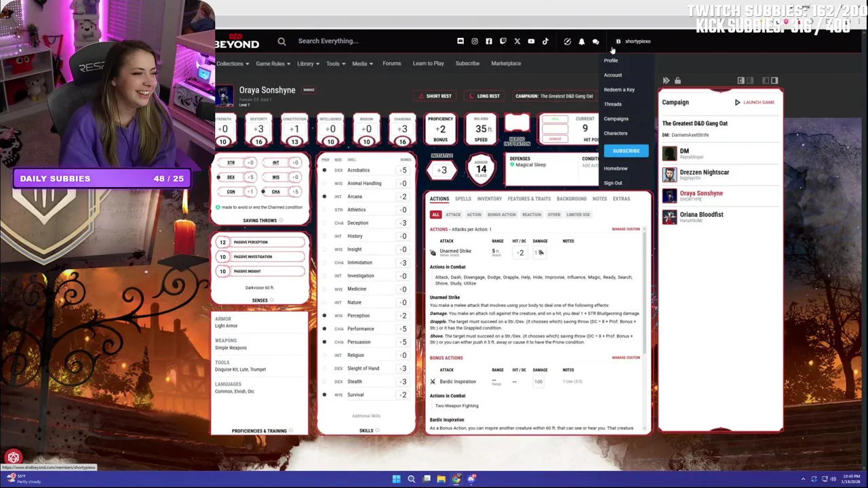Roll the Initiative +3 box
Screen dimensions: 868x488
tap(441, 170)
